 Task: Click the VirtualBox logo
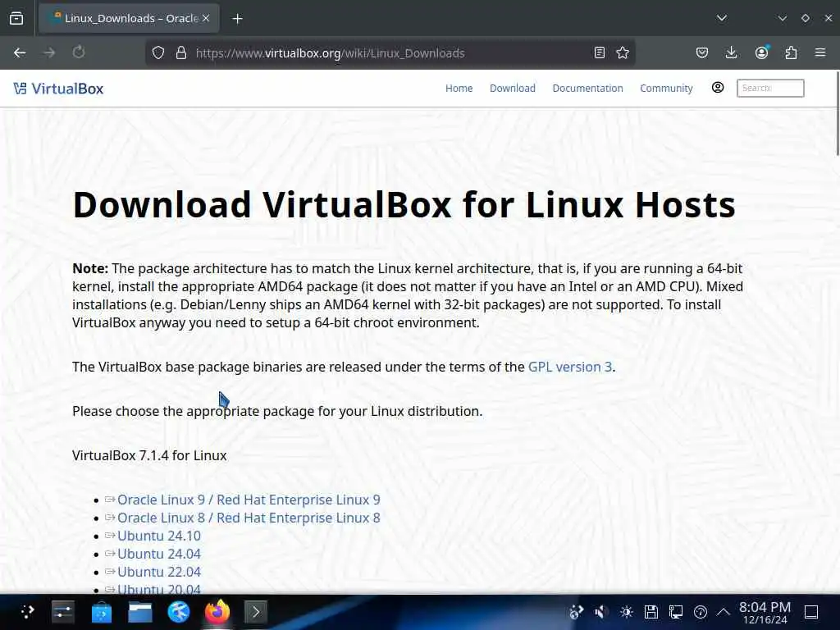[58, 89]
